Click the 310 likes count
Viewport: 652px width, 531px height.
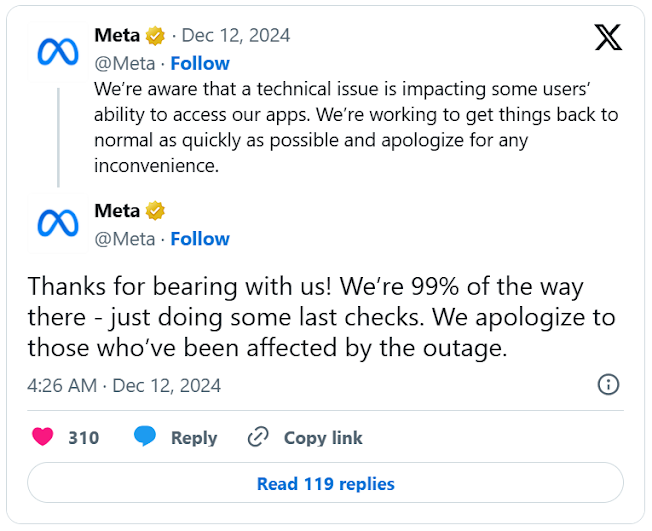(84, 438)
